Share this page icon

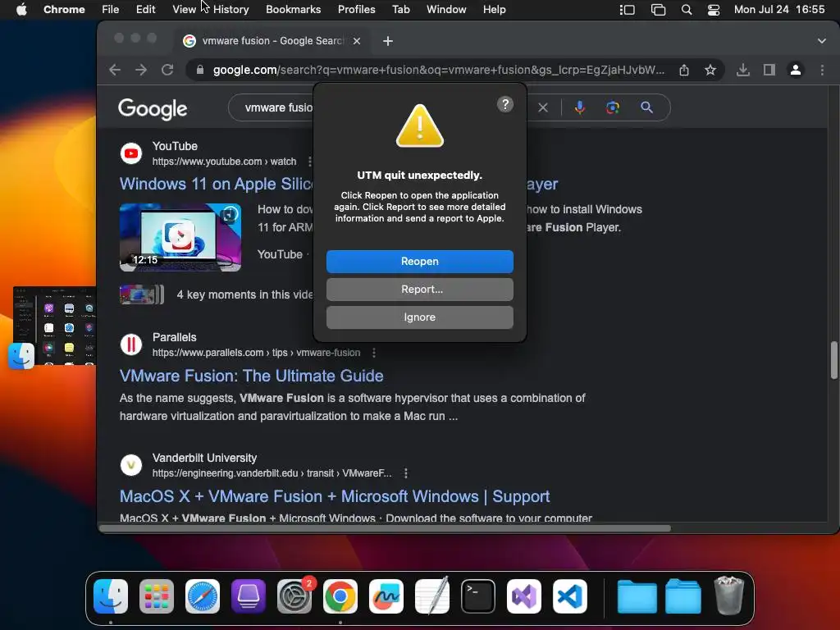pyautogui.click(x=684, y=71)
